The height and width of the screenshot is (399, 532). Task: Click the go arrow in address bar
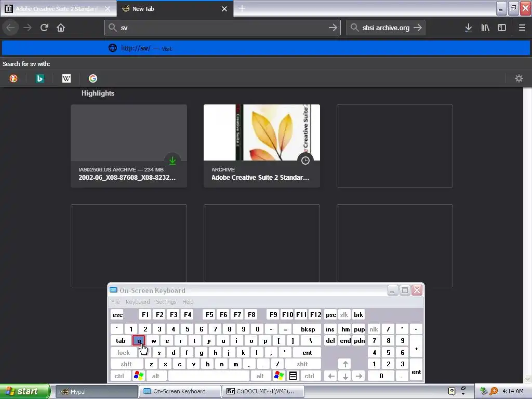tap(333, 28)
